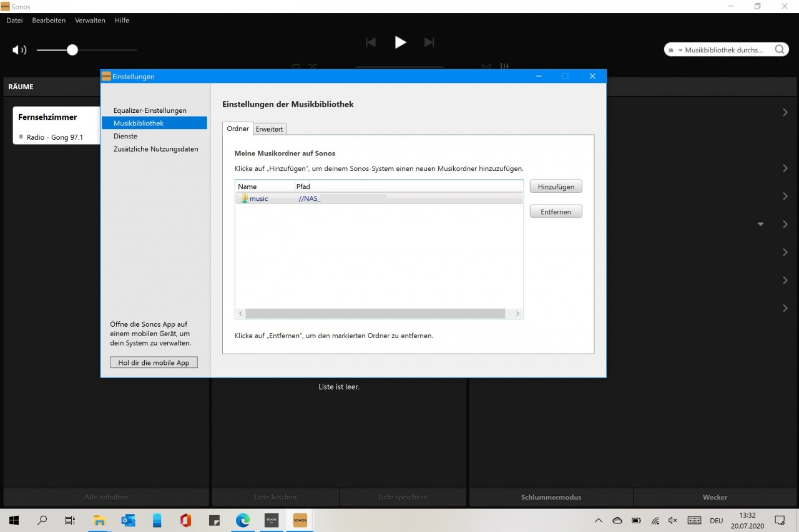Click the muted system volume tray icon
Viewport: 799px width, 532px height.
(673, 520)
